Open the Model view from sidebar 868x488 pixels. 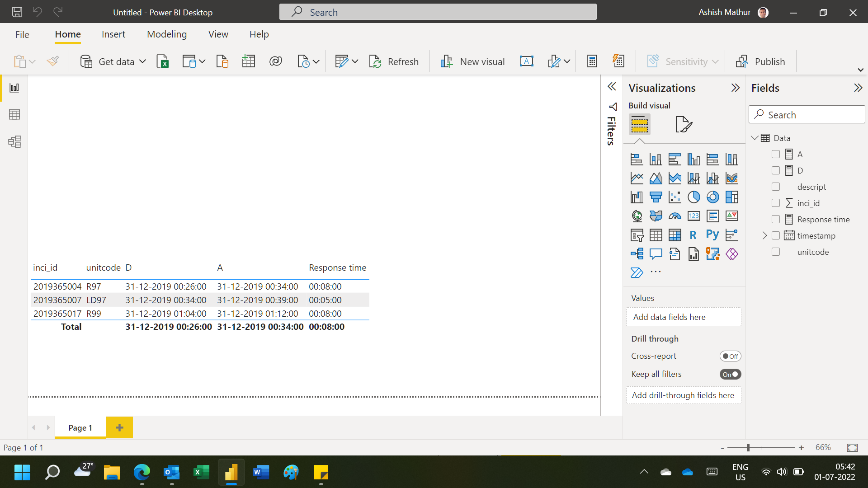point(14,142)
